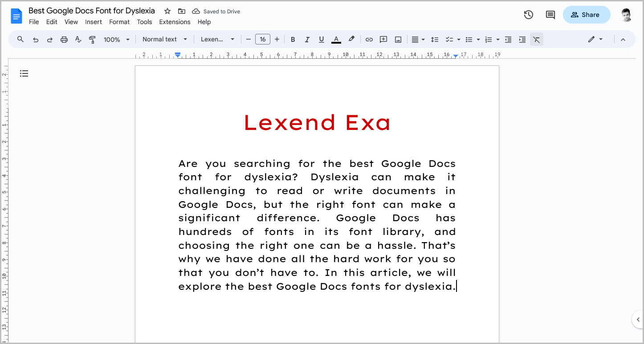Print the document
The image size is (644, 344).
[64, 40]
